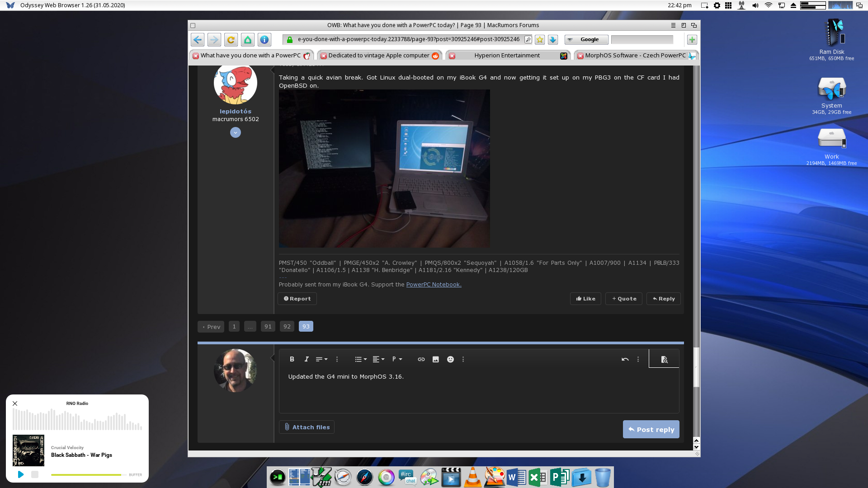Open page info via blue info icon
868x488 pixels.
[264, 40]
